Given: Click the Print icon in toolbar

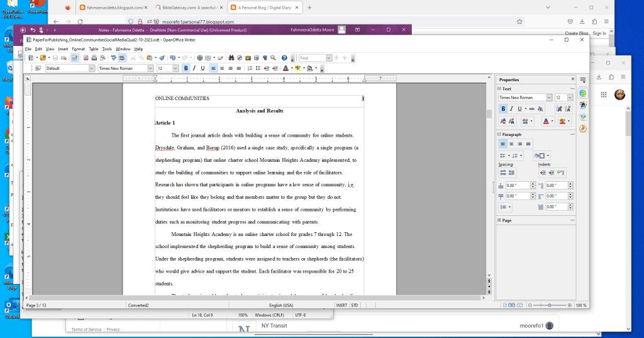Looking at the screenshot, I should [94, 58].
